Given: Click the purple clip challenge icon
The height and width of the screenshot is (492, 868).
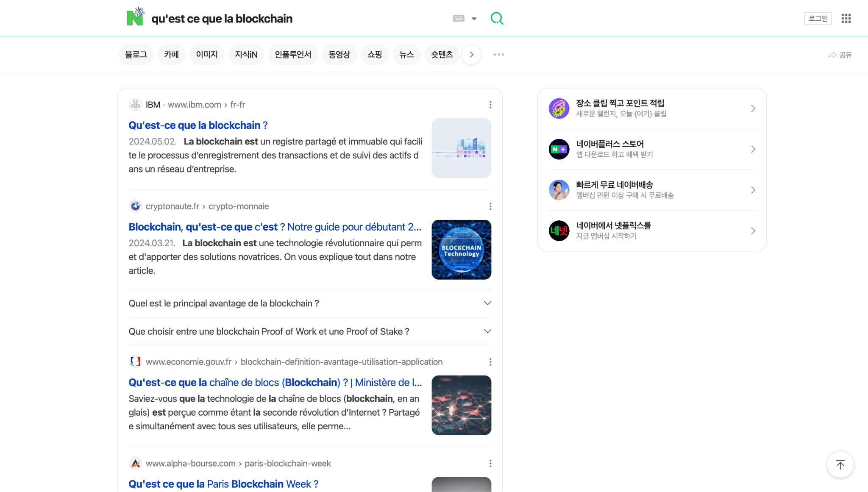Looking at the screenshot, I should pos(559,108).
